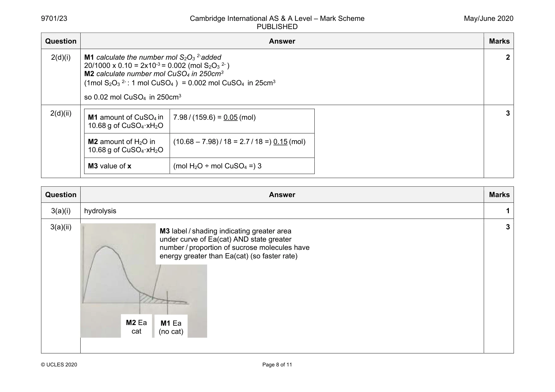The image size is (555, 392).
Task: Click the cell '(mol H2O ÷ mol CuSO4 =) 3'
Action: tap(242, 166)
